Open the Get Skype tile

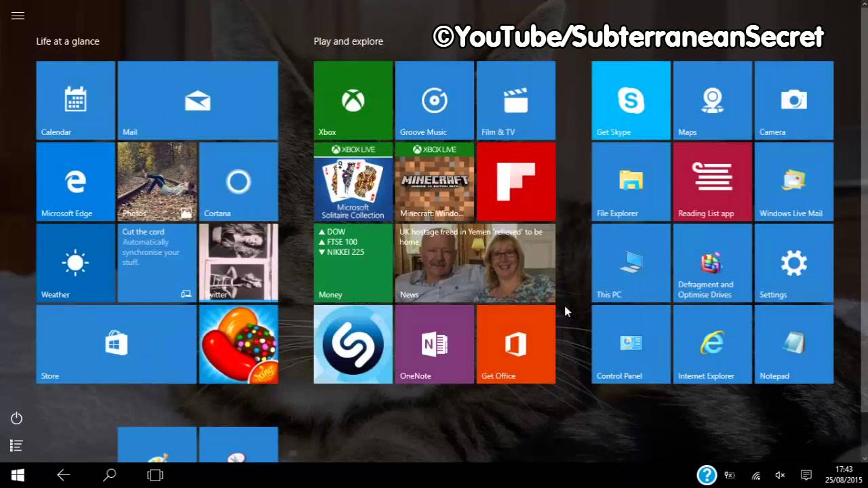pyautogui.click(x=631, y=100)
